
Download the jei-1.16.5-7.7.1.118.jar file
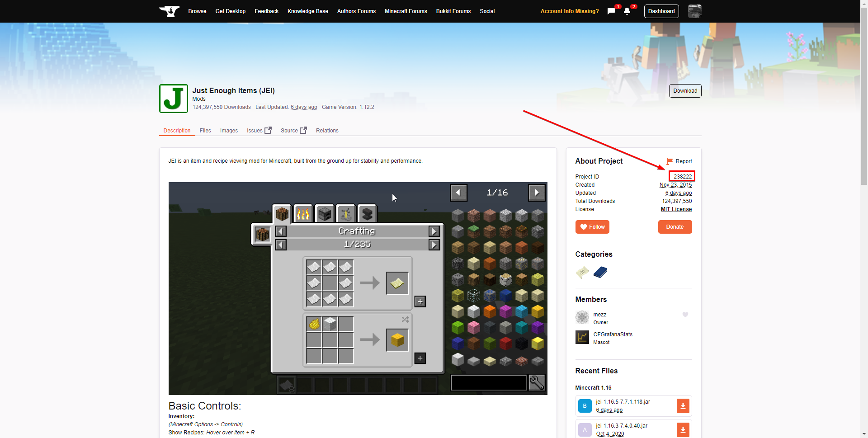683,406
